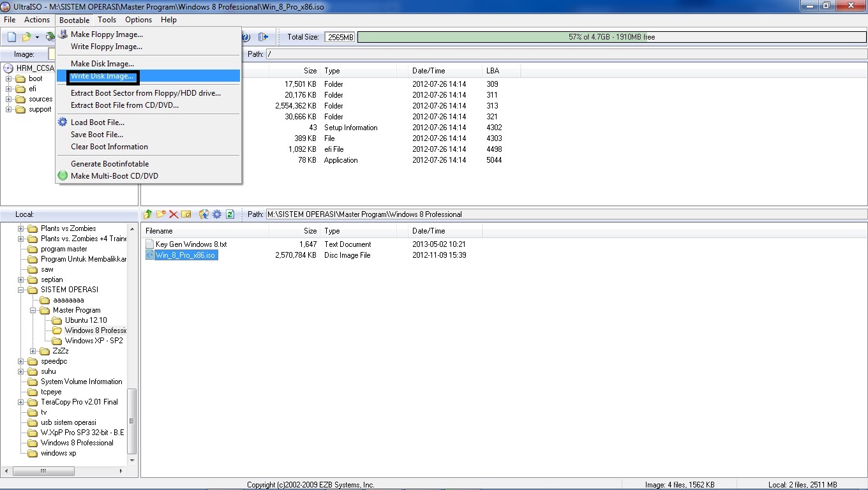The image size is (868, 490).
Task: Open the File menu
Action: pyautogui.click(x=10, y=20)
